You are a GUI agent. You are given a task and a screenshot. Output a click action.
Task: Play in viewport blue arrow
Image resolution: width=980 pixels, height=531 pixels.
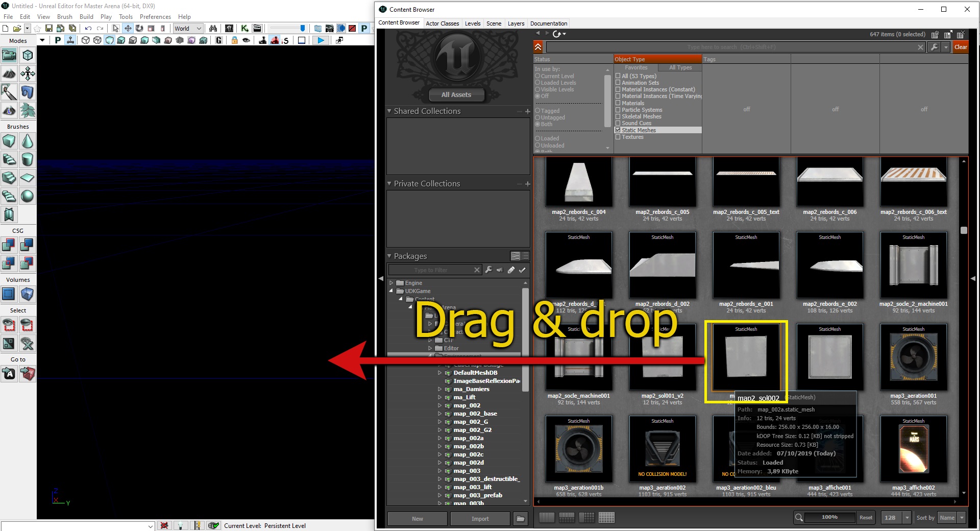point(321,40)
